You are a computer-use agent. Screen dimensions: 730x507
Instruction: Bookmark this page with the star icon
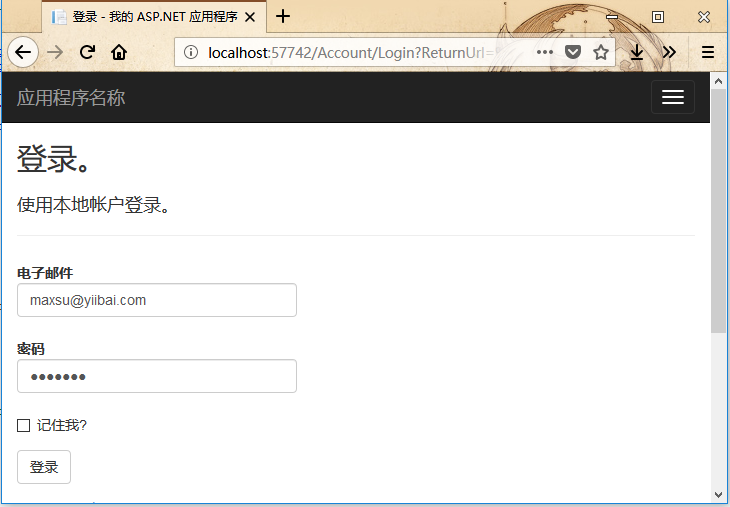point(601,52)
